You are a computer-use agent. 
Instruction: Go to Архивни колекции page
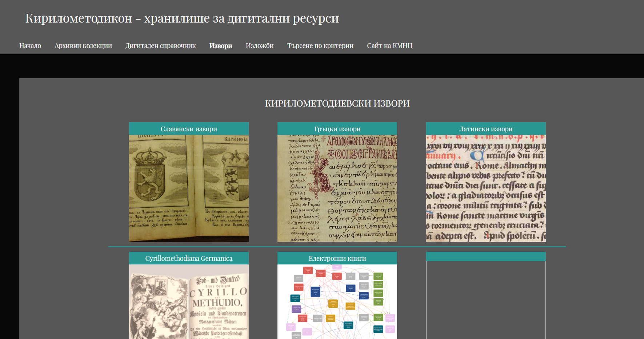(x=83, y=46)
